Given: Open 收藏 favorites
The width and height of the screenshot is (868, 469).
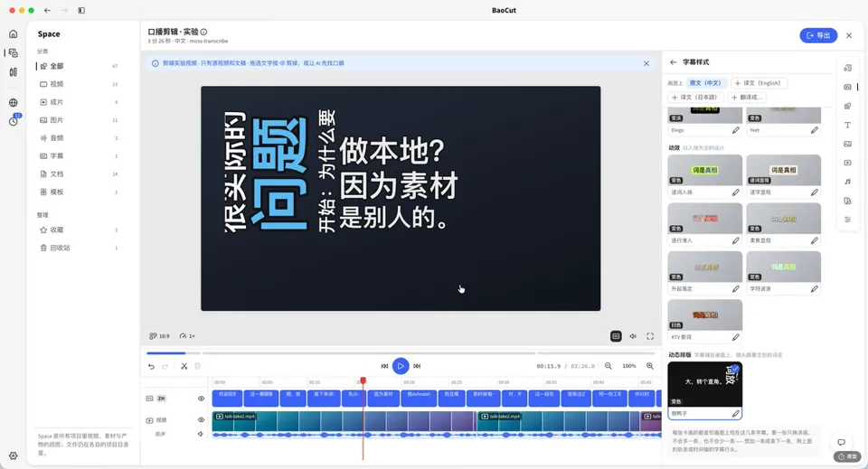Looking at the screenshot, I should (x=79, y=230).
